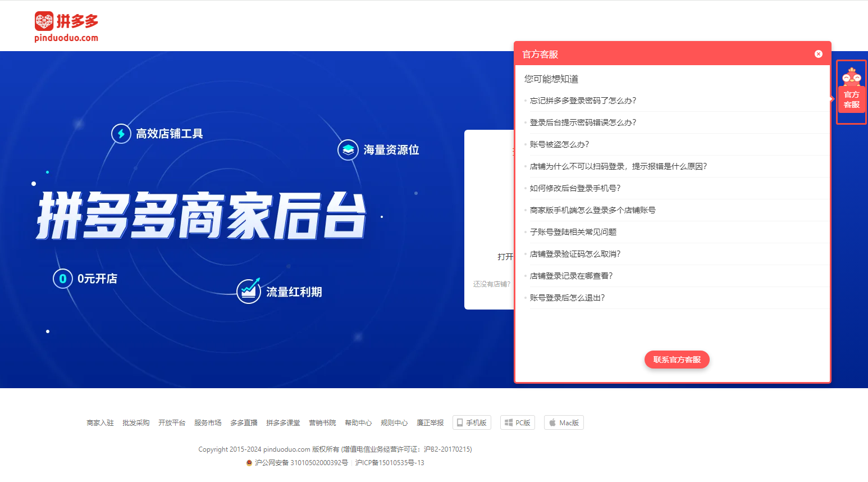Viewport: 868px width, 482px height.
Task: Open FAQ 子账号登陆相关常见问题
Action: [573, 232]
